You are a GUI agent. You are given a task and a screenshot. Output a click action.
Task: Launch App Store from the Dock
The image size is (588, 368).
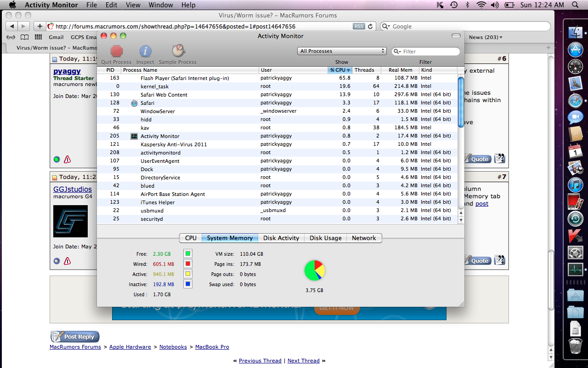pyautogui.click(x=575, y=50)
